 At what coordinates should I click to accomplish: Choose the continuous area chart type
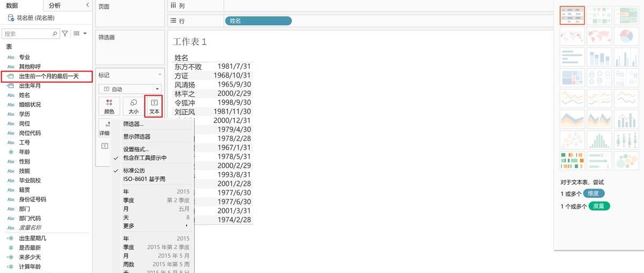pos(572,119)
